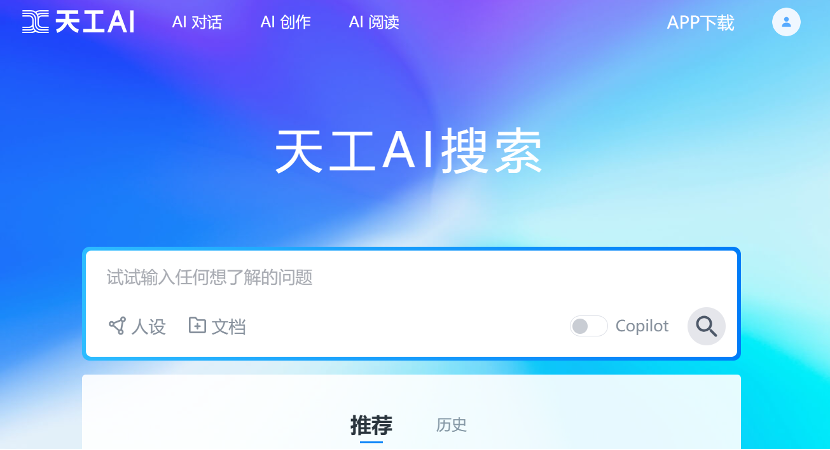The height and width of the screenshot is (450, 830).
Task: Click the 天工AI搜索 page heading
Action: [409, 151]
